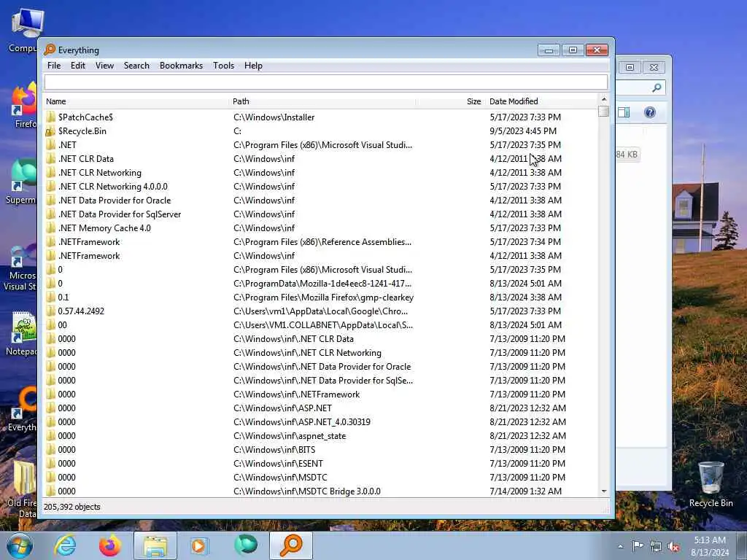The width and height of the screenshot is (747, 560).
Task: Open Windows Media Player from taskbar
Action: (199, 545)
